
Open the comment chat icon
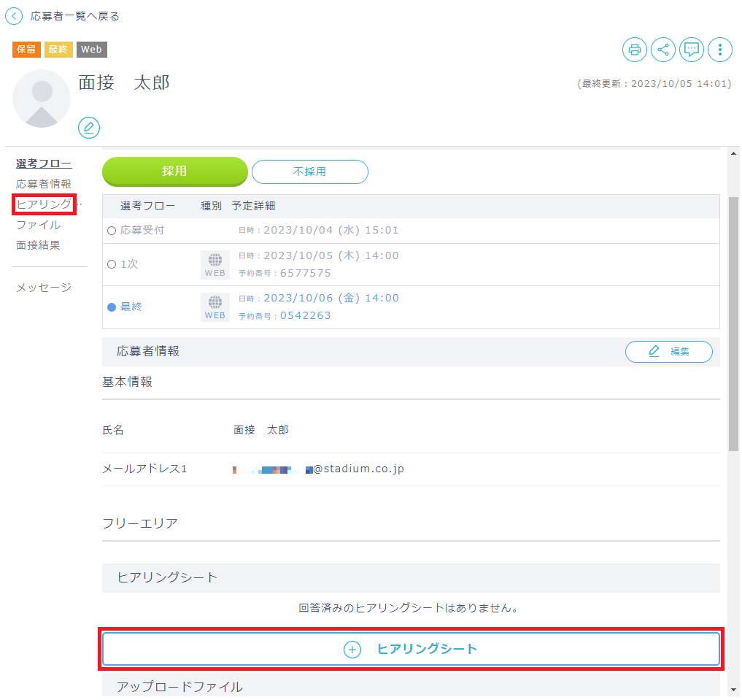692,49
